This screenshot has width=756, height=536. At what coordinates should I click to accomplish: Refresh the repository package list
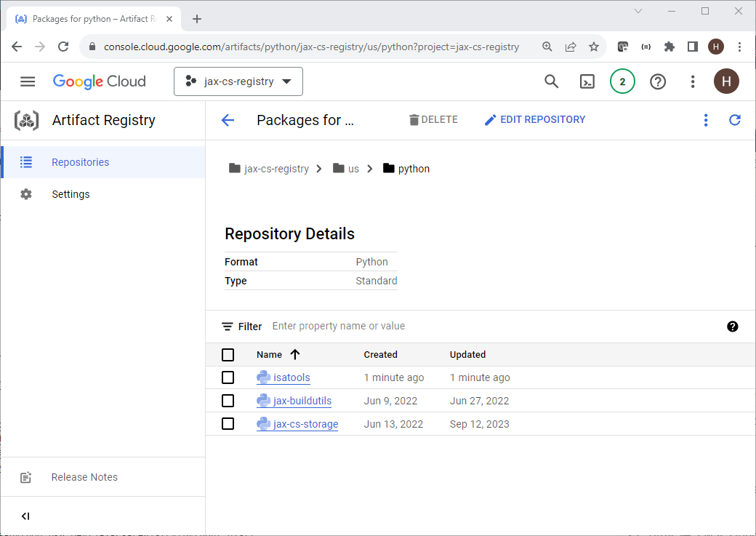pos(734,120)
